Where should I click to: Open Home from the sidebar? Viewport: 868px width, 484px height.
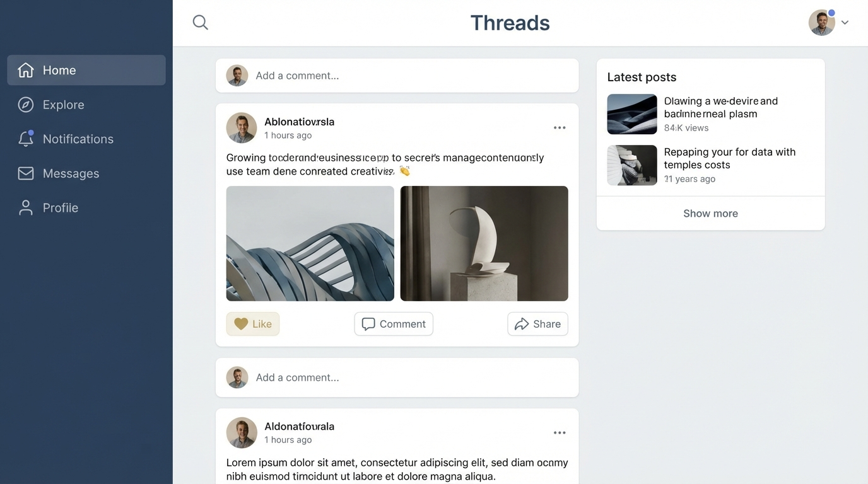[86, 70]
